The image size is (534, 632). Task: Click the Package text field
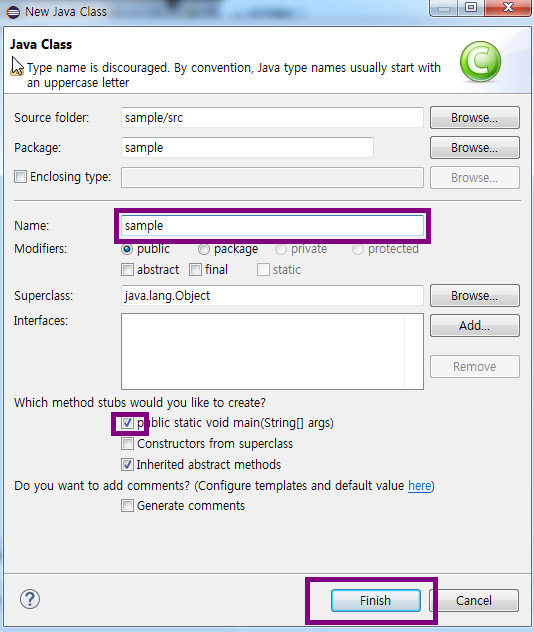(247, 148)
